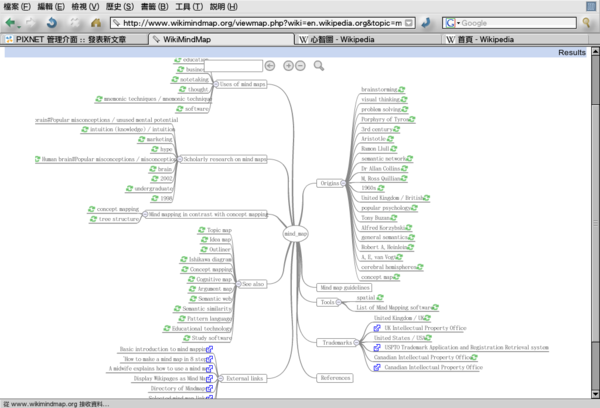Switch to the PIXNET 管理介面 tab
Viewport: 600px width, 408px height.
pyautogui.click(x=75, y=39)
